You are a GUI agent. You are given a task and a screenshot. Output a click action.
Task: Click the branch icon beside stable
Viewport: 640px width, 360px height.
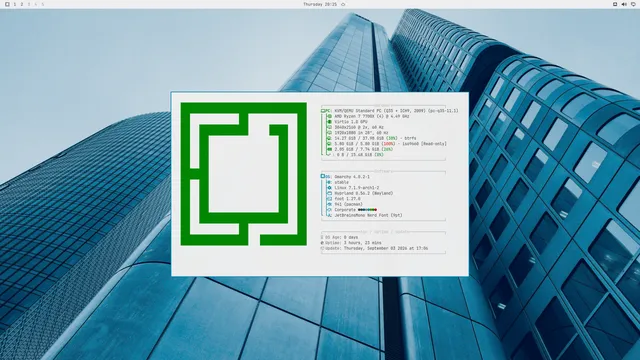[329, 182]
